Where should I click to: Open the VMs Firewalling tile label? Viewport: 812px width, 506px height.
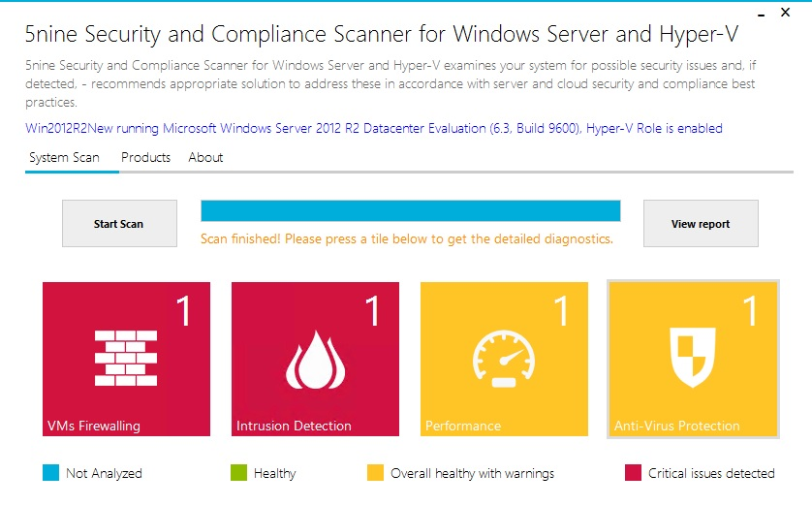point(94,426)
